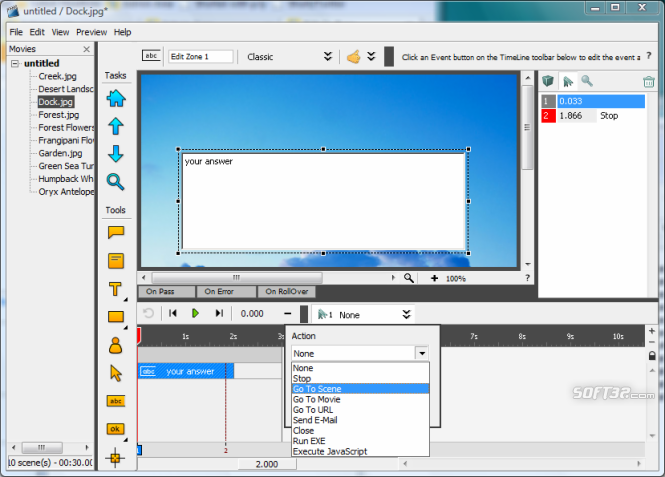
Task: Select the orange abc edit zone tool
Action: pos(116,401)
